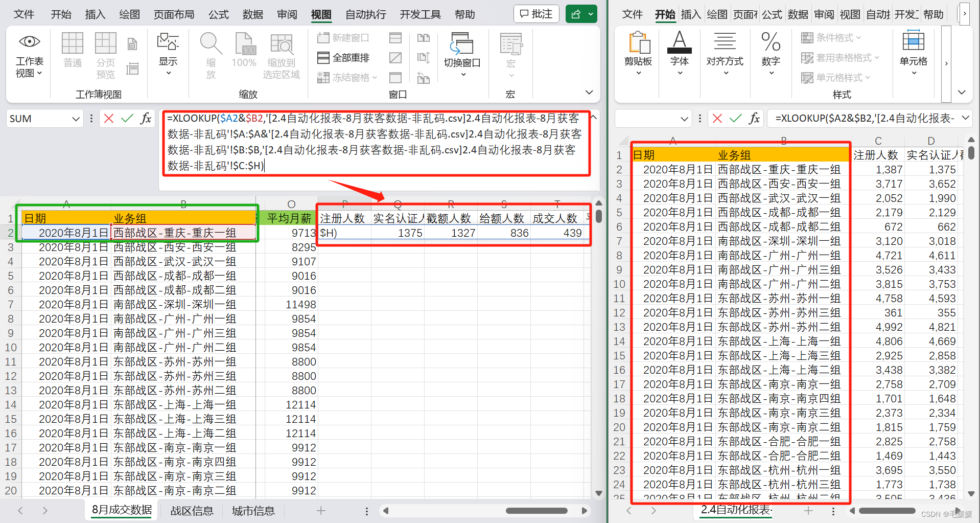This screenshot has width=980, height=523.
Task: Select the 城市信息 sheet tab
Action: [x=253, y=511]
